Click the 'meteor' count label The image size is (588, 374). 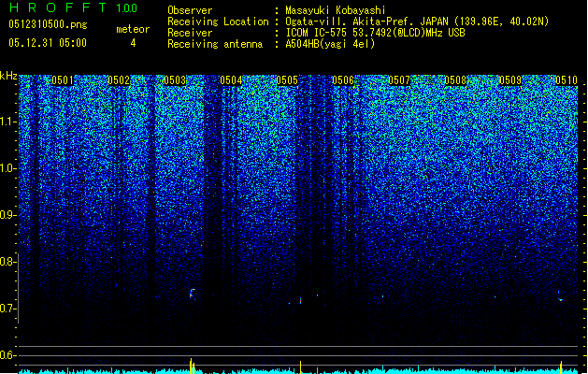133,29
